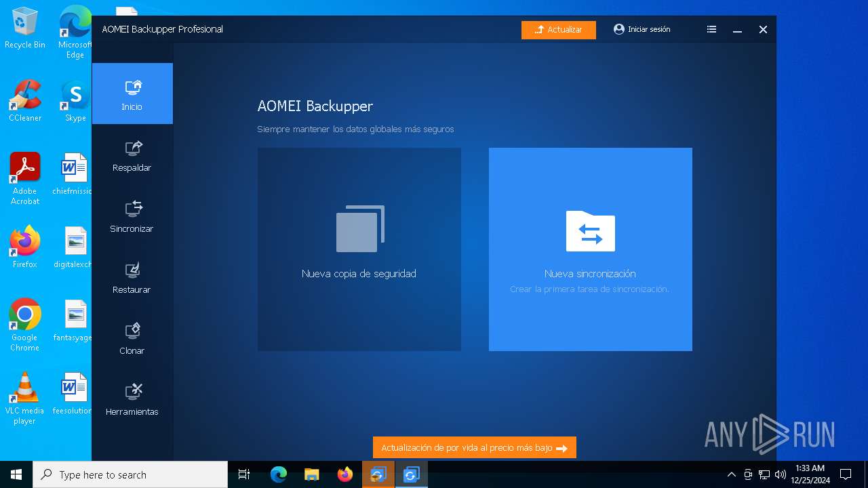Click the Siempre mantener los datos tagline
Viewport: 868px width, 488px height.
355,129
